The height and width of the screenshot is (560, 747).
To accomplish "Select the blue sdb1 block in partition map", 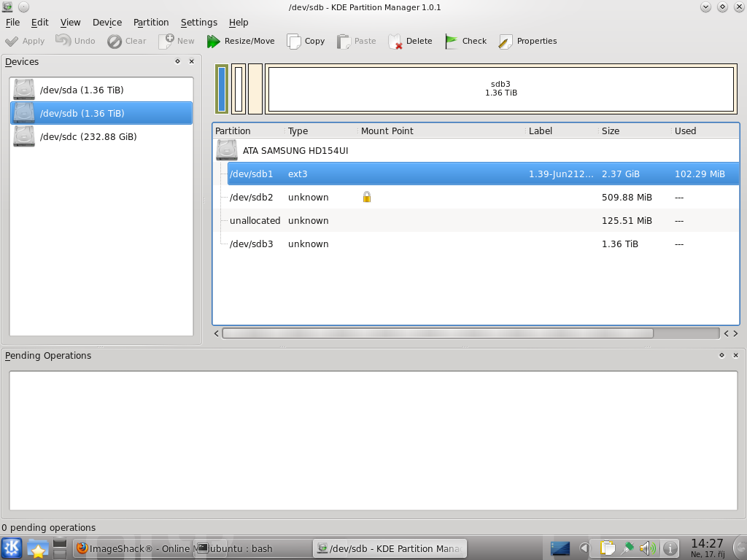I will [x=222, y=89].
